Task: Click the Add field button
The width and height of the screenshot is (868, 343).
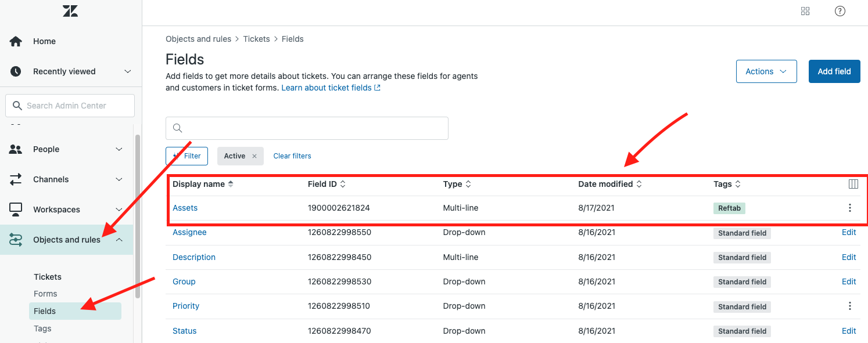Action: (x=834, y=71)
